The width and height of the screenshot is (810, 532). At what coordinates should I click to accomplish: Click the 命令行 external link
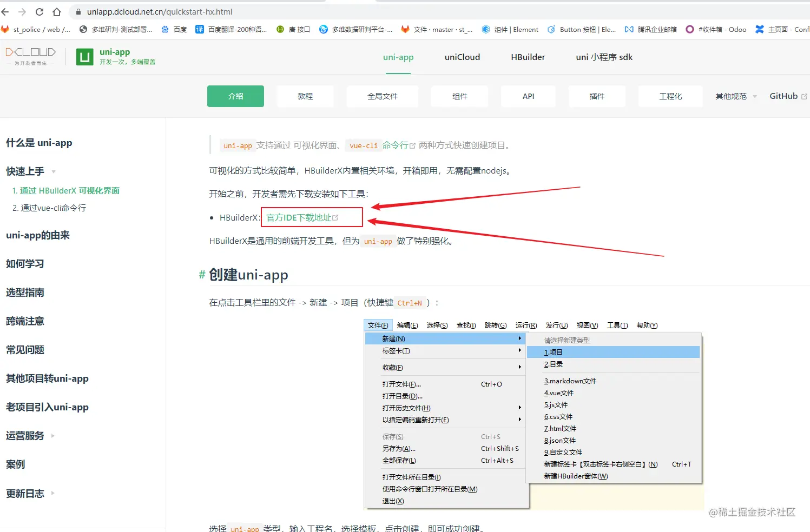[x=399, y=145]
